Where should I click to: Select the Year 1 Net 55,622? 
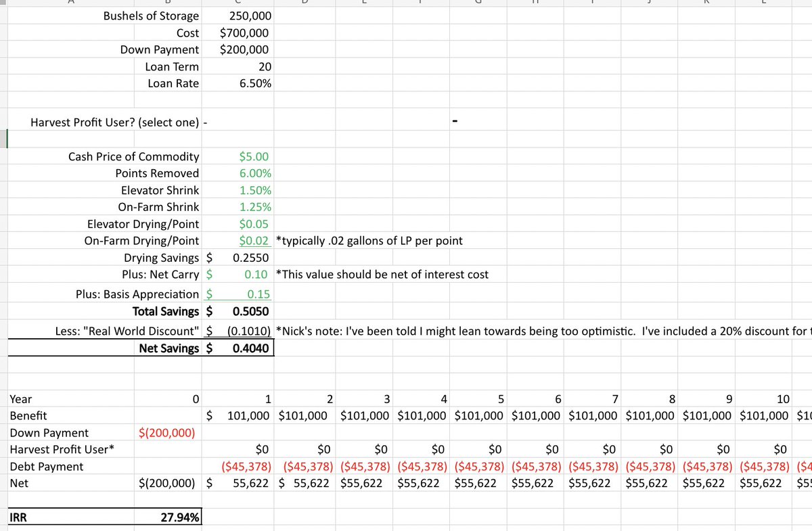click(x=252, y=482)
